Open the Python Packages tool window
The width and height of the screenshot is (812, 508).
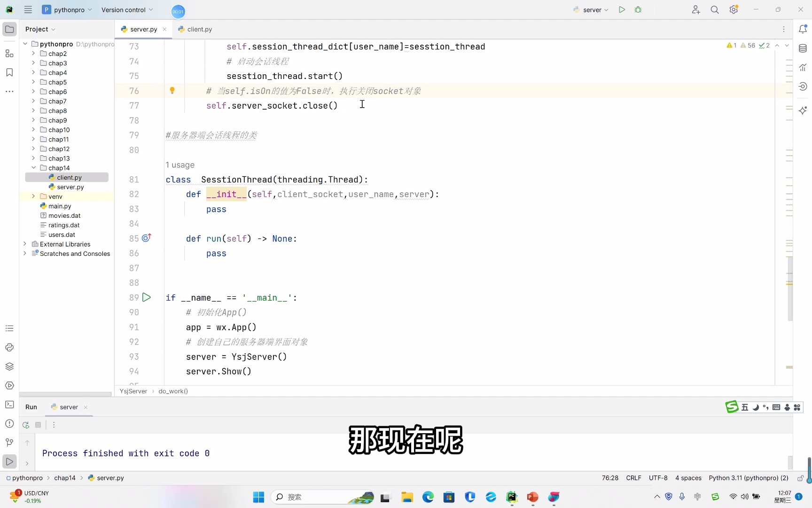(9, 366)
